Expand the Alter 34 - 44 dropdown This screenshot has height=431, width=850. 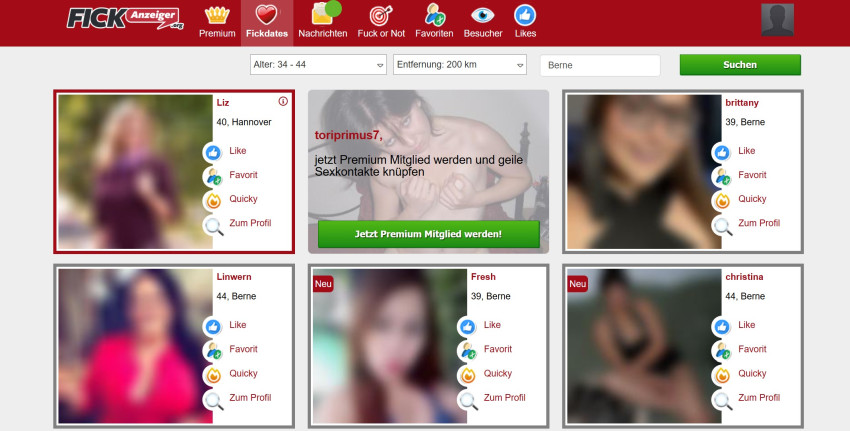click(318, 65)
